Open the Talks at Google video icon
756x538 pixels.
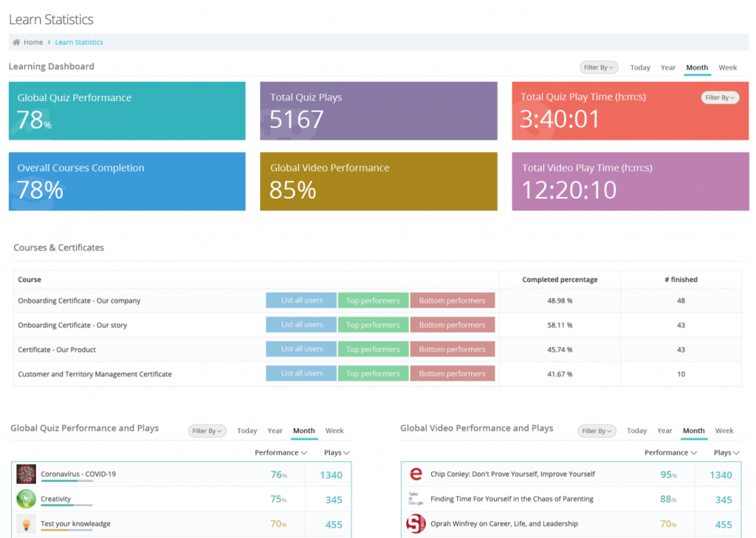pos(416,499)
